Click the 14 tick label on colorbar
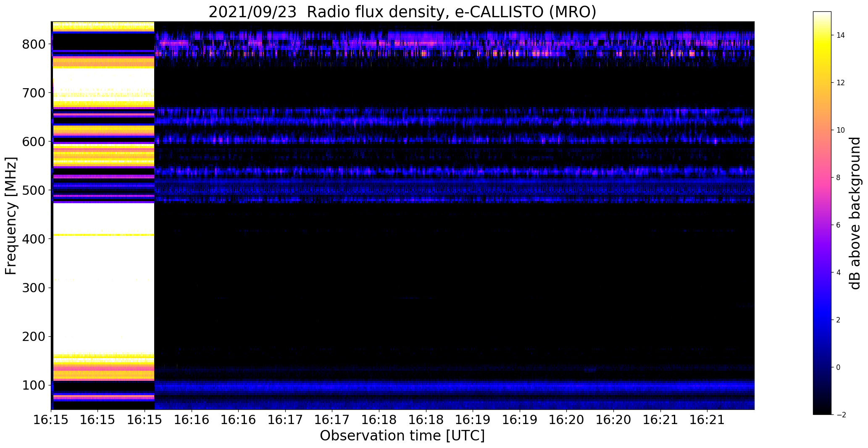Viewport: 868px width, 448px height. pyautogui.click(x=840, y=35)
